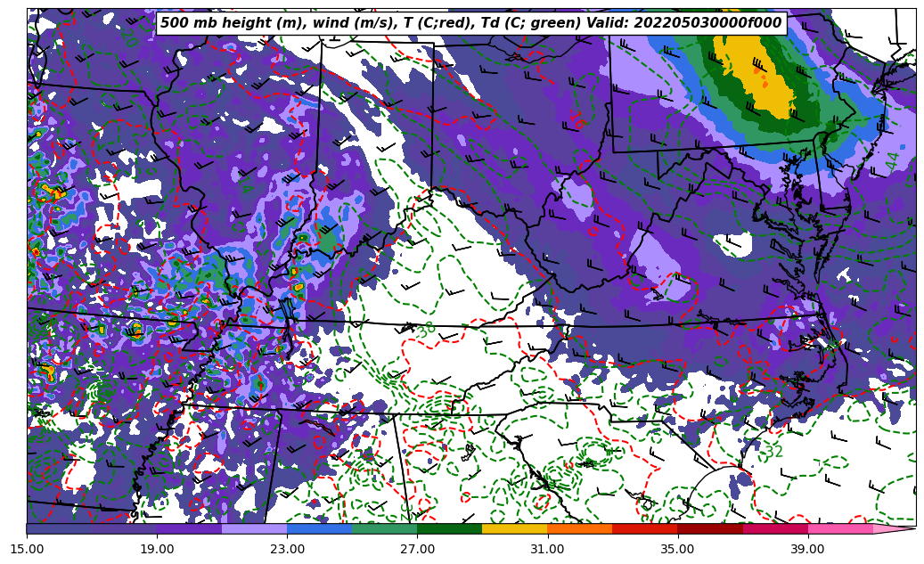The width and height of the screenshot is (924, 564).
Task: Click the 27.00 colorbar tick label
Action: coord(417,549)
